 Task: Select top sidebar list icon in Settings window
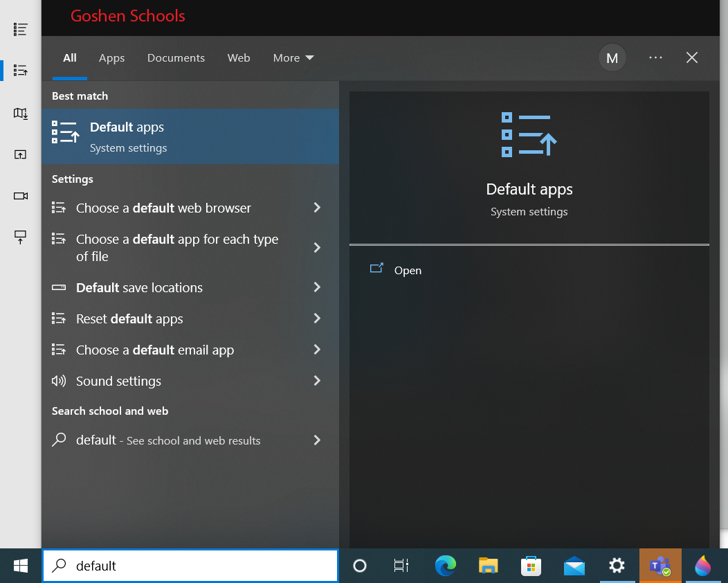click(x=21, y=29)
